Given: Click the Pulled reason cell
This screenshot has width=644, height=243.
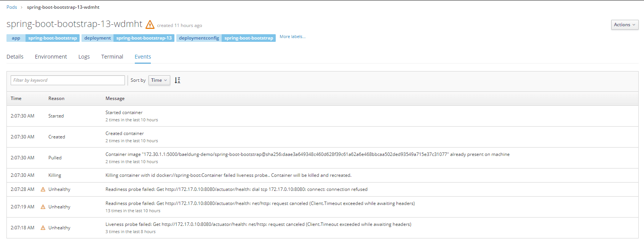Looking at the screenshot, I should (x=55, y=158).
